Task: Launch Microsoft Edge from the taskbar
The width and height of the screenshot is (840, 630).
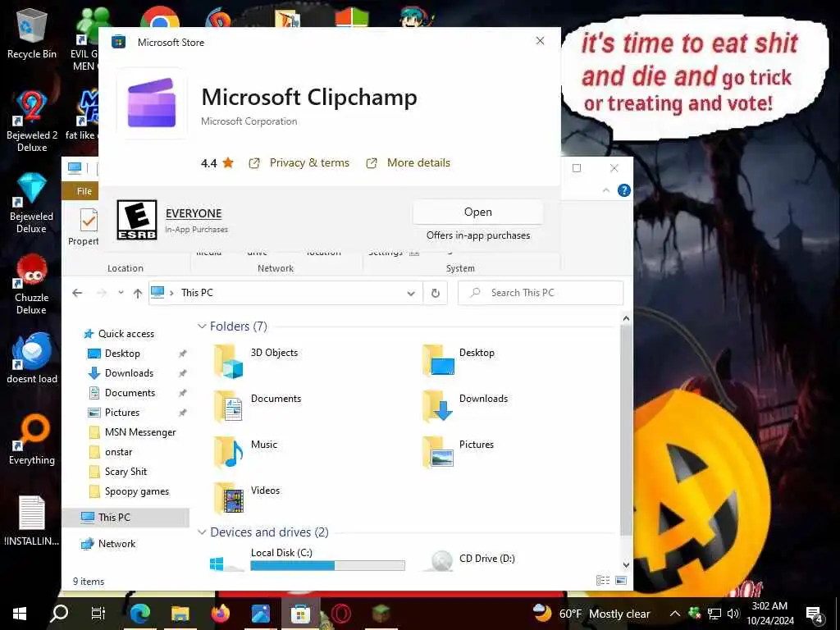Action: [x=139, y=614]
